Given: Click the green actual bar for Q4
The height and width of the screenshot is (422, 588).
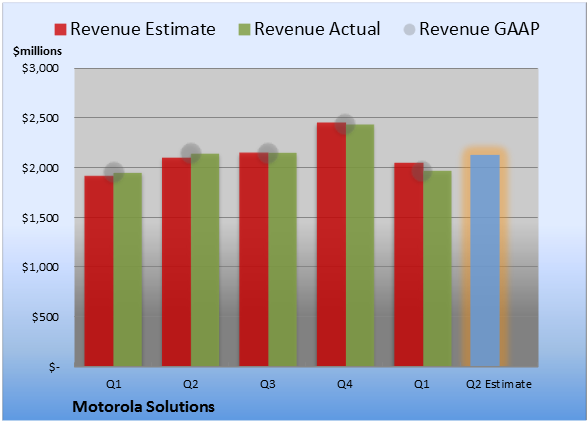Looking at the screenshot, I should click(360, 245).
